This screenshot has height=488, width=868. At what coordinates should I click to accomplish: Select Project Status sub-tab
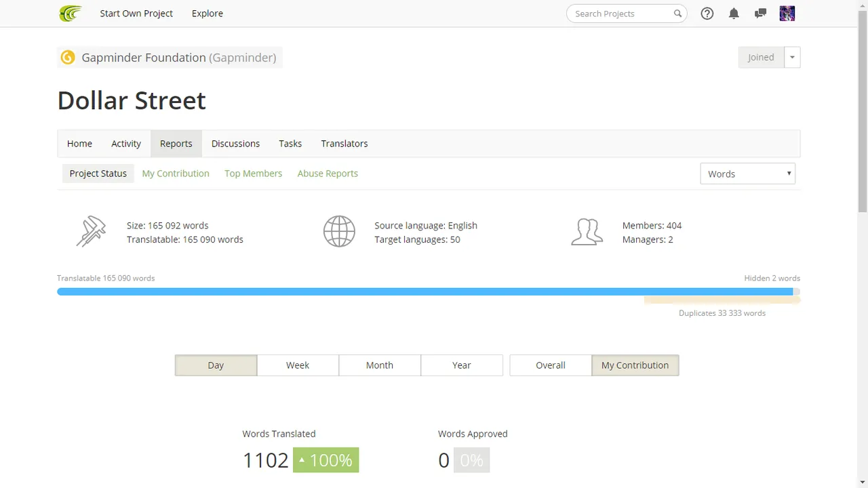point(98,174)
